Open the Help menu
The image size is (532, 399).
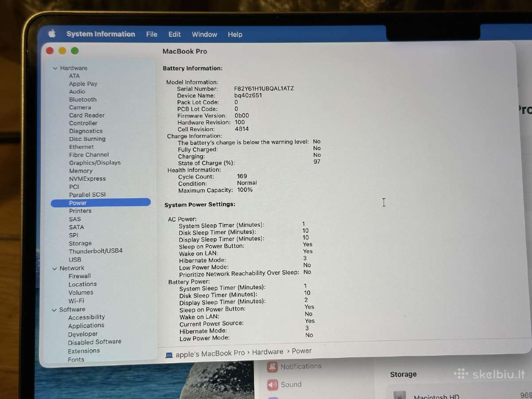pyautogui.click(x=235, y=34)
